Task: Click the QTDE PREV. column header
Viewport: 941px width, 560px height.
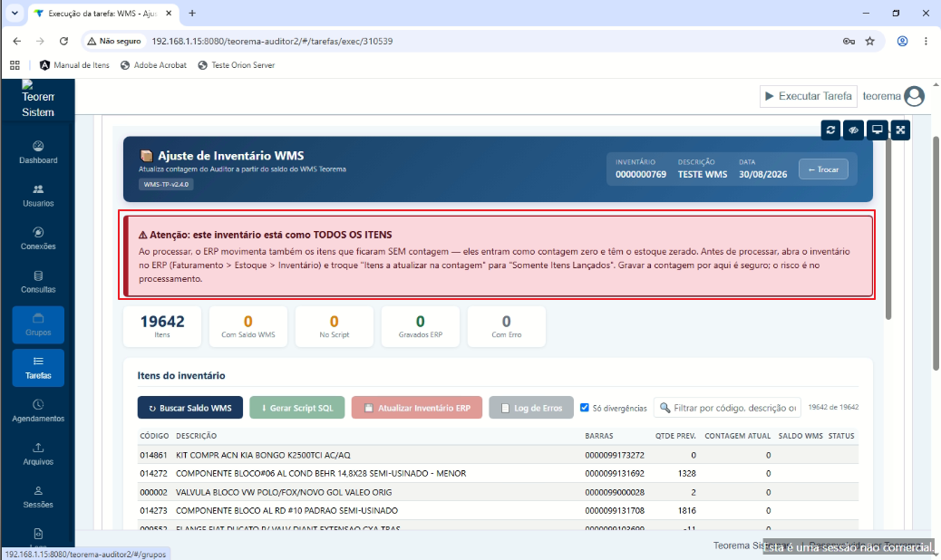Action: tap(675, 436)
